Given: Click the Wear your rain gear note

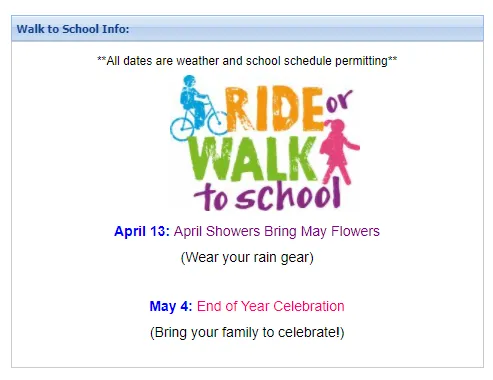Looking at the screenshot, I should pos(247,257).
